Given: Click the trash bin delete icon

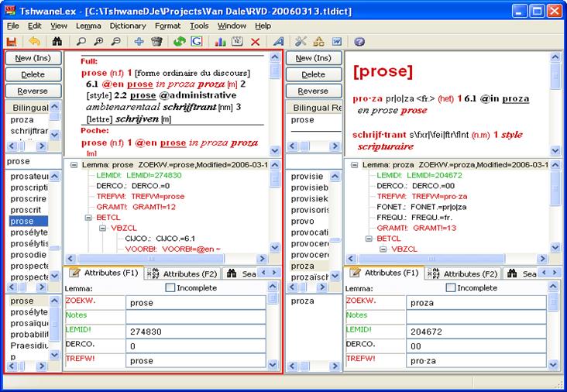Looking at the screenshot, I should pos(156,41).
